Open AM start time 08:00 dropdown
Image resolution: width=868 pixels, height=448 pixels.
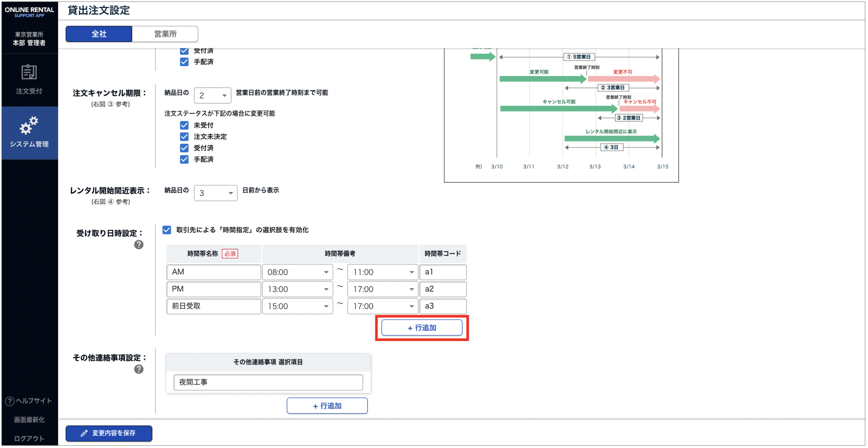[298, 272]
